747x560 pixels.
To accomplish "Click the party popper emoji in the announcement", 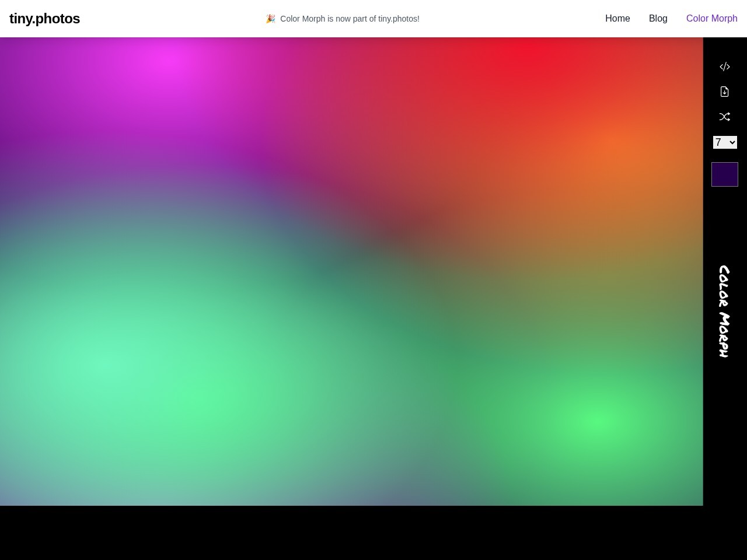I will click(270, 19).
